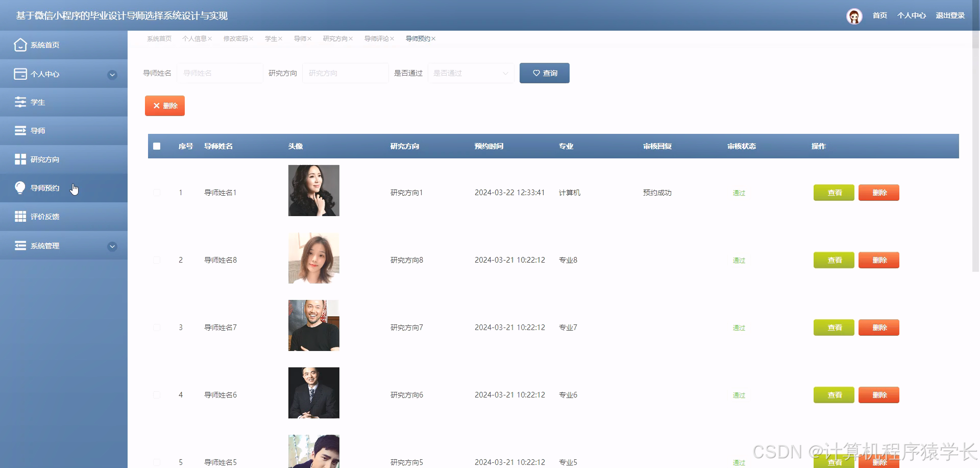The height and width of the screenshot is (468, 980).
Task: Click the portrait thumbnail of 导师姓名6
Action: (314, 393)
